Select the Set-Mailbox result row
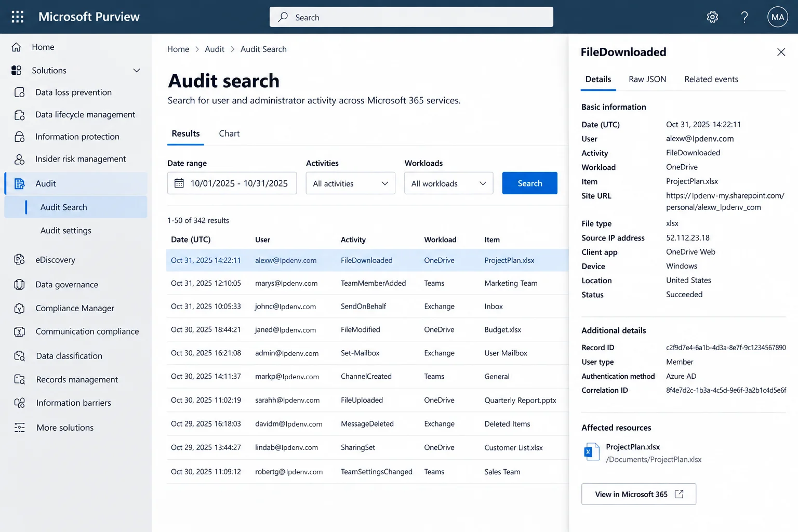The height and width of the screenshot is (532, 798). tap(367, 353)
